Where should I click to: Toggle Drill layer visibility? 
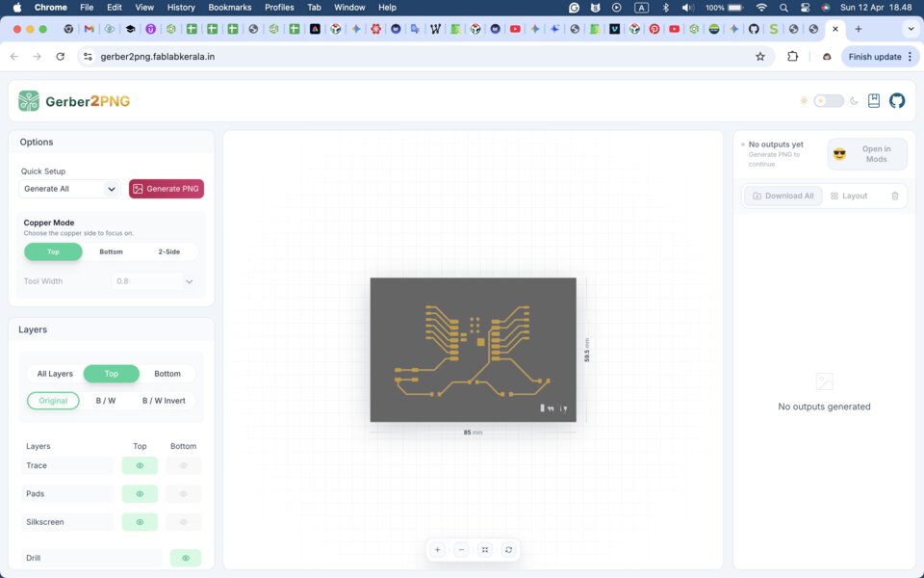tap(186, 558)
